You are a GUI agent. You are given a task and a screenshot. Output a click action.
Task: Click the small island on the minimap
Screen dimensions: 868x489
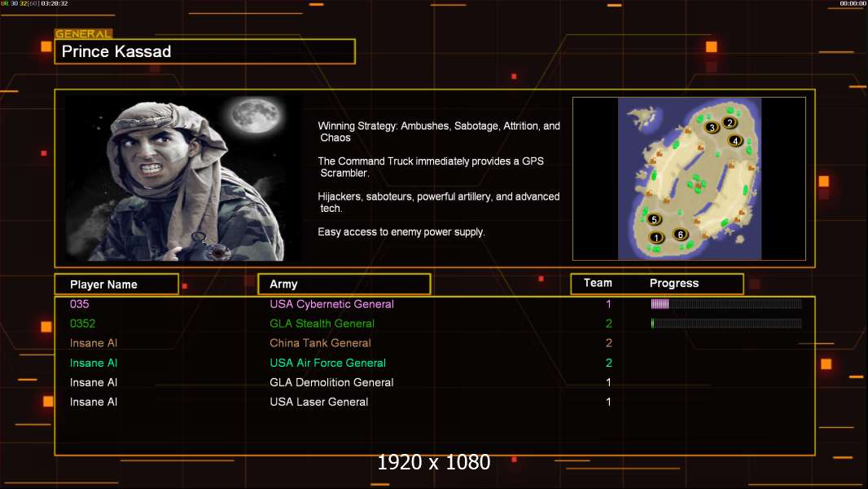pos(644,117)
